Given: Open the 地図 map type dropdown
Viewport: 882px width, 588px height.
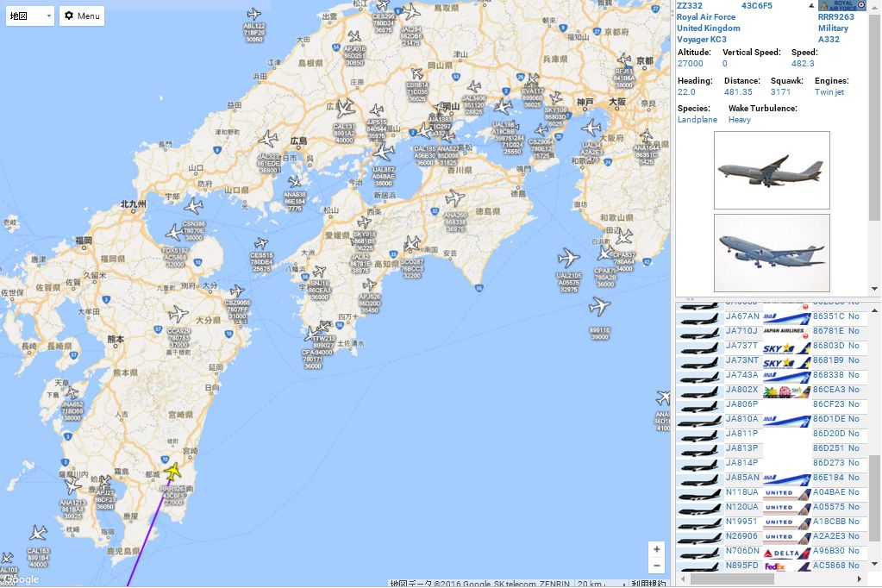Looking at the screenshot, I should tap(30, 16).
